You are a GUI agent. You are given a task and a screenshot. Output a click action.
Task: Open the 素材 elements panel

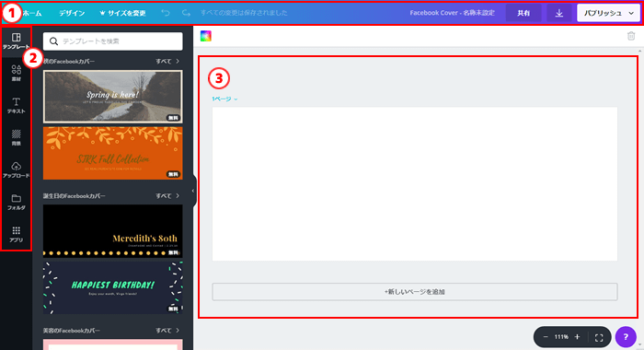[x=16, y=73]
